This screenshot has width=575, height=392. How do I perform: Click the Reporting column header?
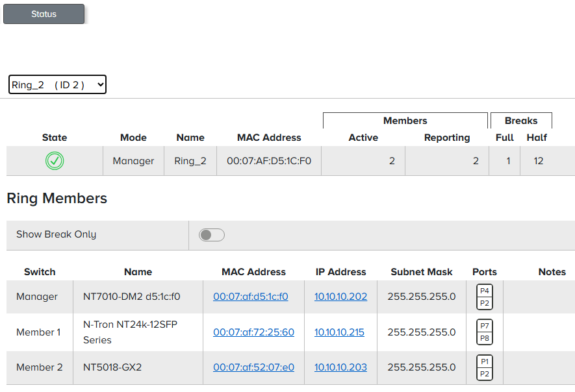click(447, 138)
